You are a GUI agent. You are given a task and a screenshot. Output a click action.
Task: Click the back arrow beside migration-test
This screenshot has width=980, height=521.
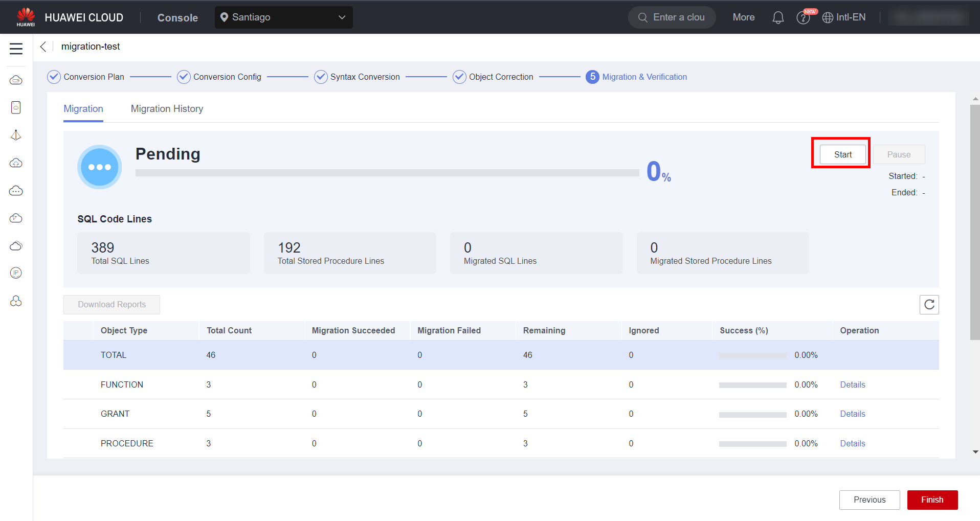point(43,47)
